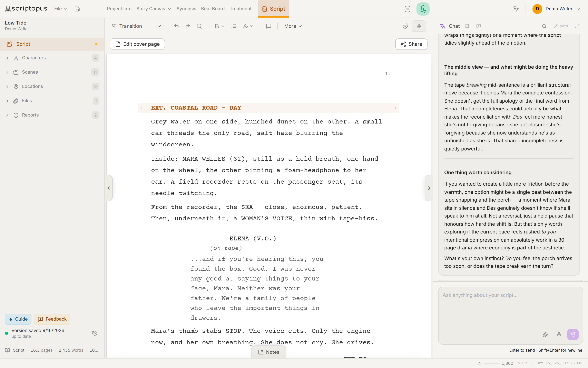Open the File menu

(60, 9)
